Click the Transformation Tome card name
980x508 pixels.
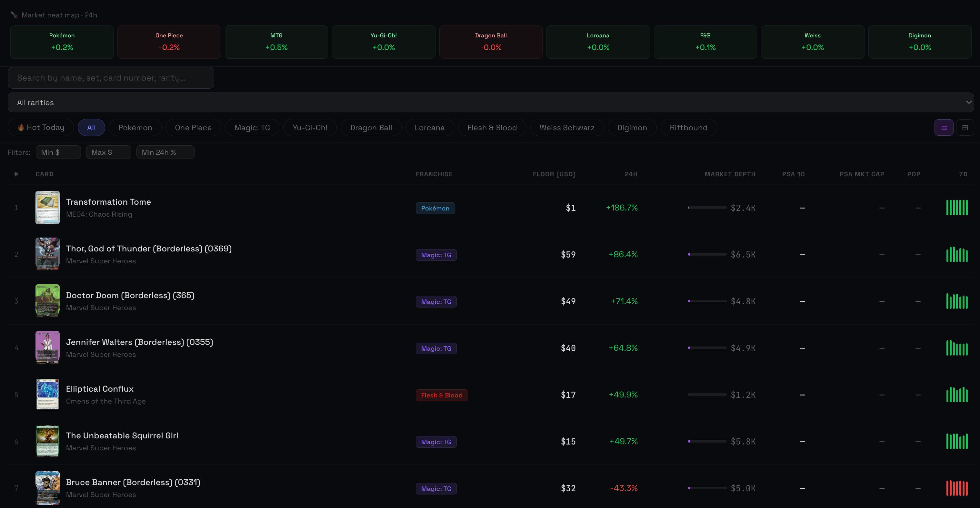[x=108, y=202]
